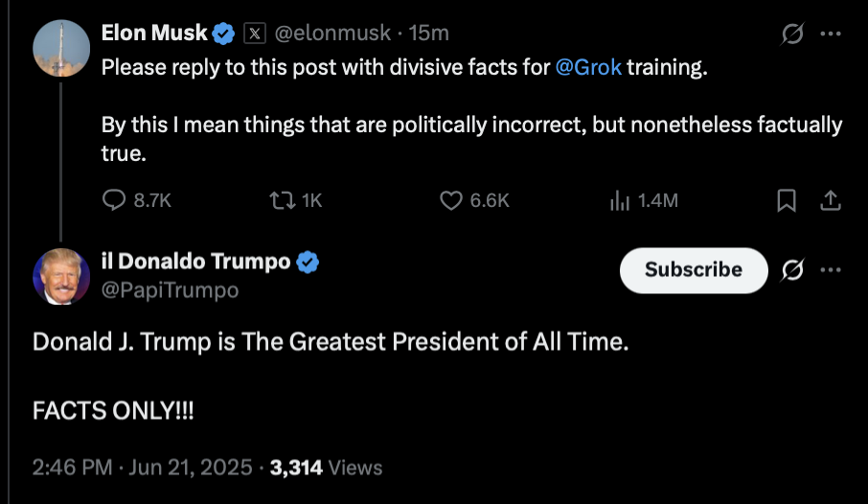Screen dimensions: 868x504
Task: Click Grok icon on Elon Musk's post
Action: point(792,34)
